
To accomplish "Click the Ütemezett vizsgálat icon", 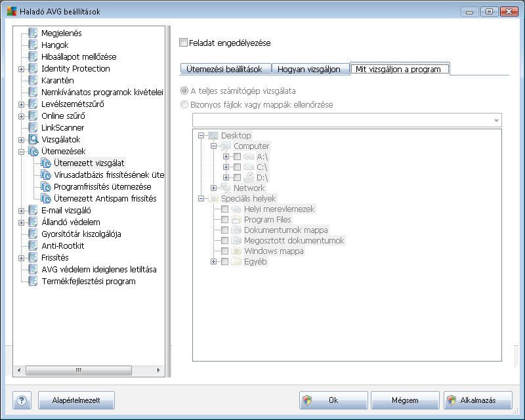I will pos(45,163).
